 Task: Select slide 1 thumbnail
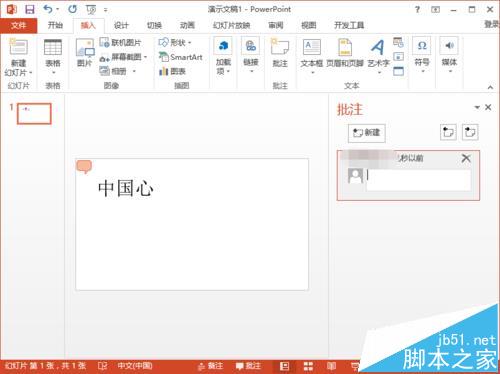point(34,114)
